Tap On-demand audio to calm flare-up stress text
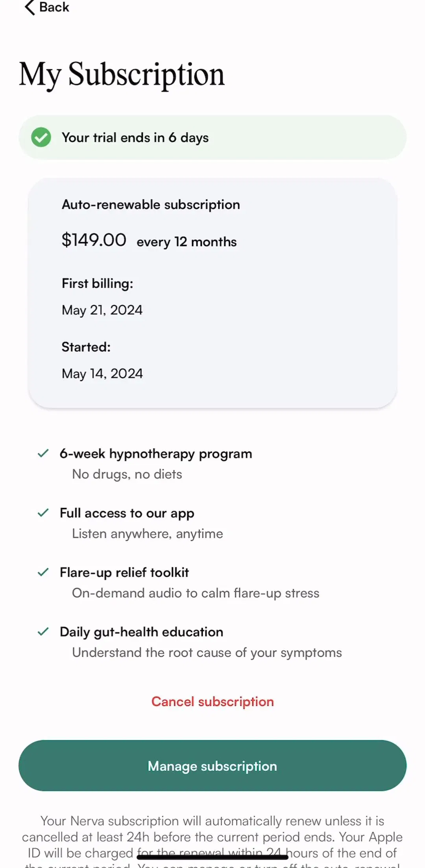425x868 pixels. (196, 593)
